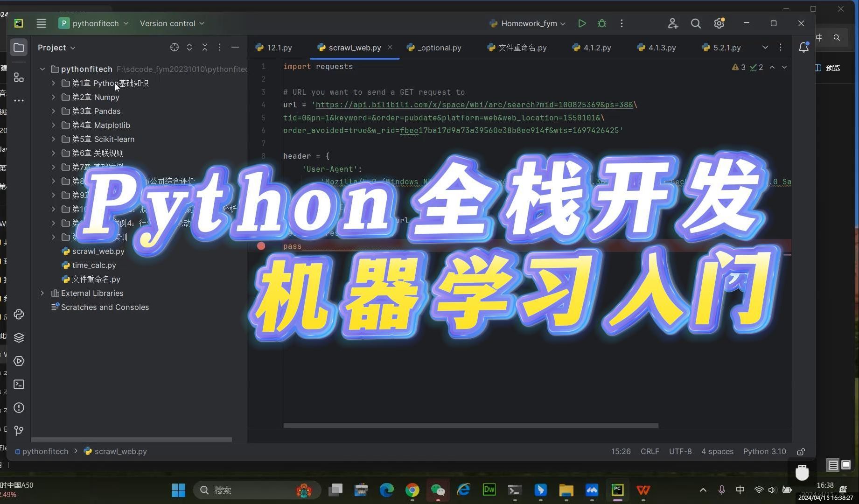Collapse all in project tree
The image size is (859, 504).
[x=205, y=47]
